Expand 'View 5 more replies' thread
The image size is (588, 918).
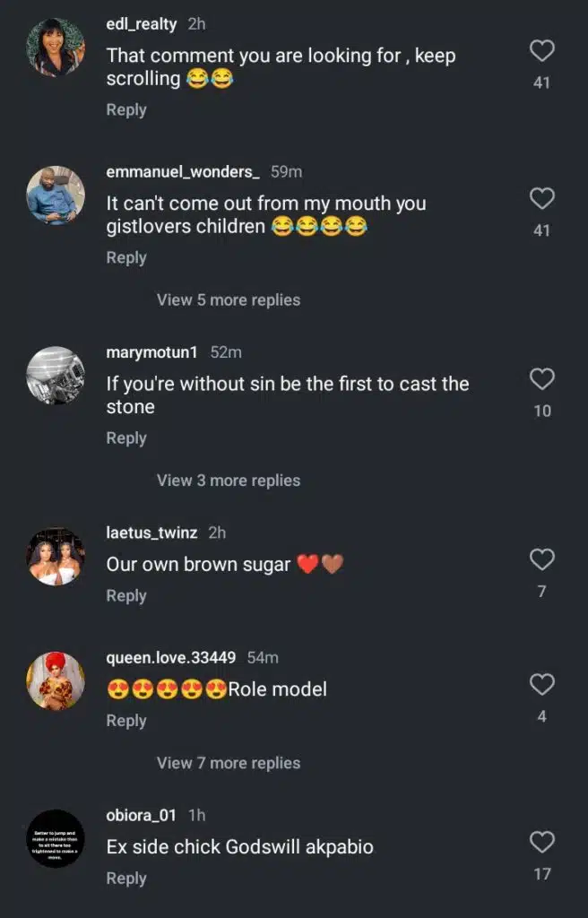229,300
